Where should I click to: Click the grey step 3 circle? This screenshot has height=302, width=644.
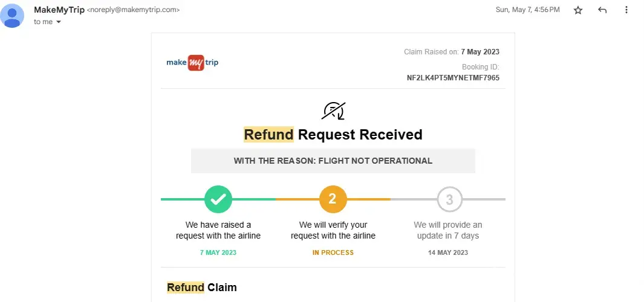click(x=449, y=199)
